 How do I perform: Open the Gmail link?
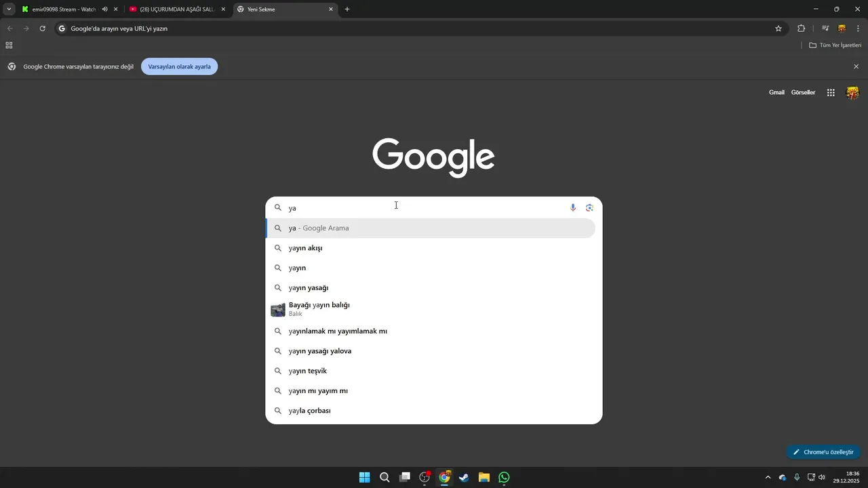776,93
